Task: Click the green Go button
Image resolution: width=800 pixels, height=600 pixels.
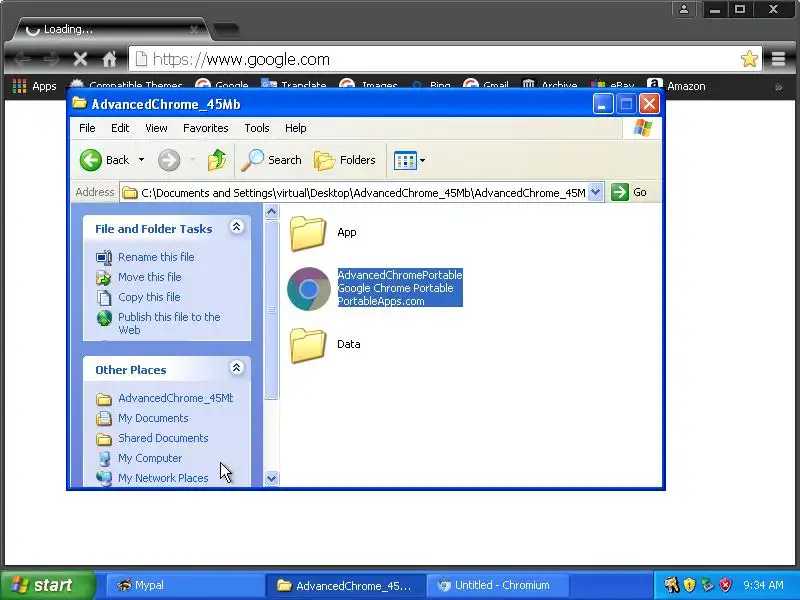Action: tap(629, 192)
